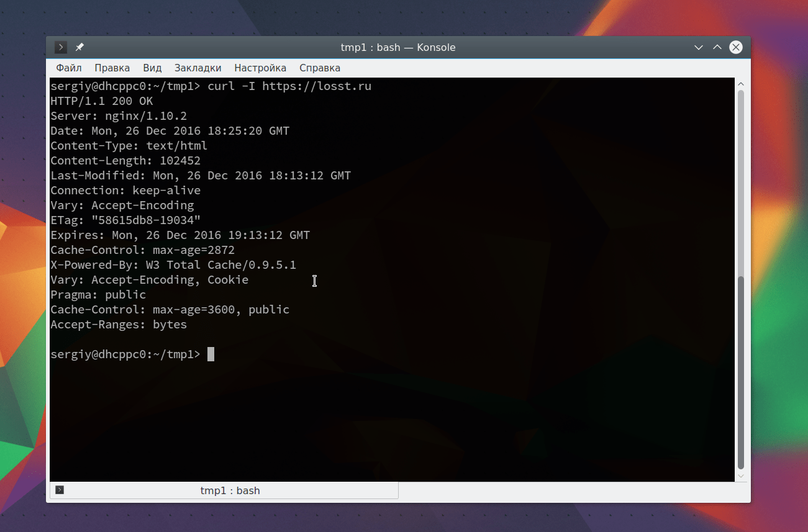The height and width of the screenshot is (532, 808).
Task: Open the Файл menu
Action: click(x=69, y=68)
